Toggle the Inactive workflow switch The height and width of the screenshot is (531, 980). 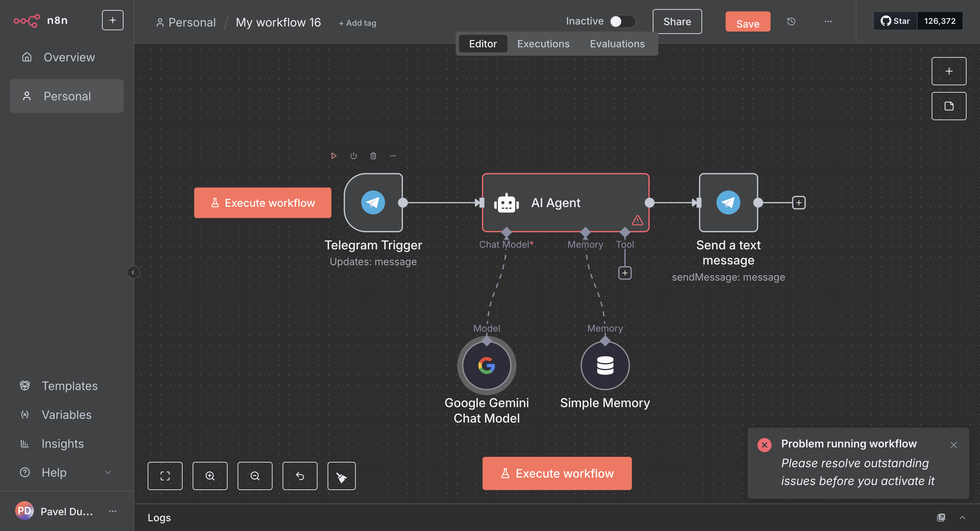[x=622, y=21]
